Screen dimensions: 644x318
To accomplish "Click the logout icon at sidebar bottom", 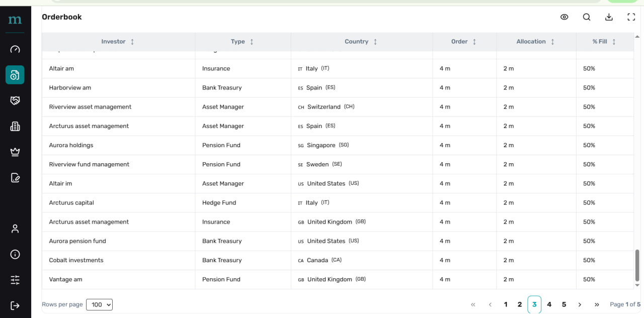I will [15, 305].
